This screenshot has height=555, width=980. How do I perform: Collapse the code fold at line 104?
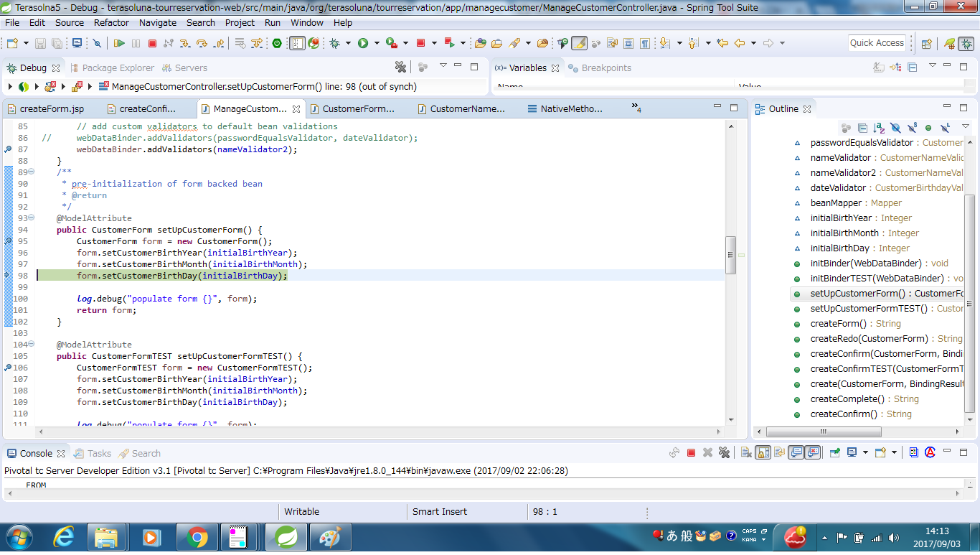click(x=31, y=345)
